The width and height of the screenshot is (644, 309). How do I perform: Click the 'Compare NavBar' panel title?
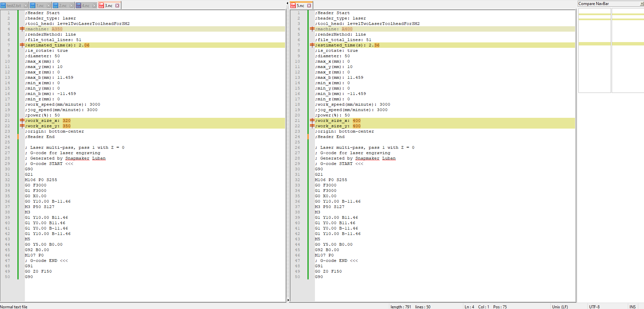pos(594,4)
